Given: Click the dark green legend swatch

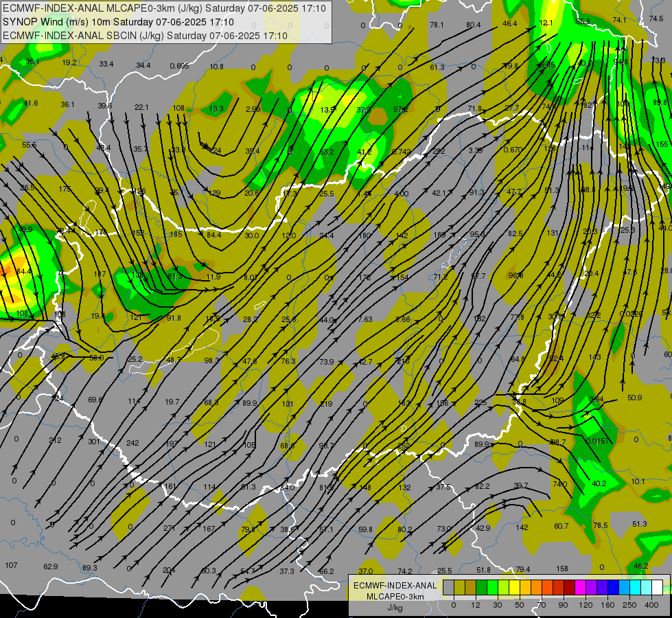Looking at the screenshot, I should click(481, 587).
